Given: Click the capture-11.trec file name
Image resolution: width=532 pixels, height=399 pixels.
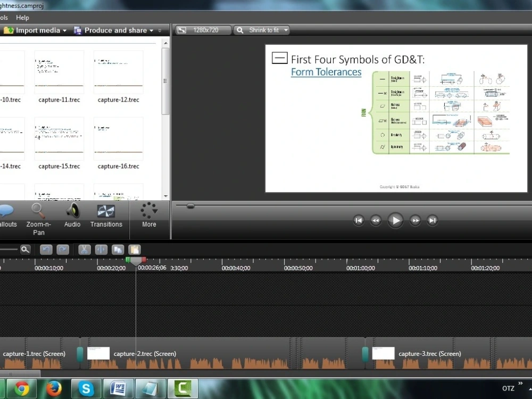Looking at the screenshot, I should pos(59,100).
